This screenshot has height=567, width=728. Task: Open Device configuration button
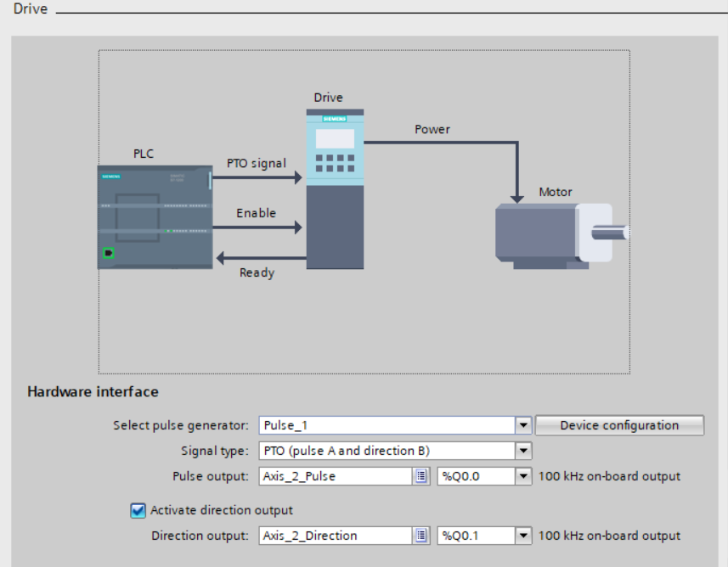619,425
